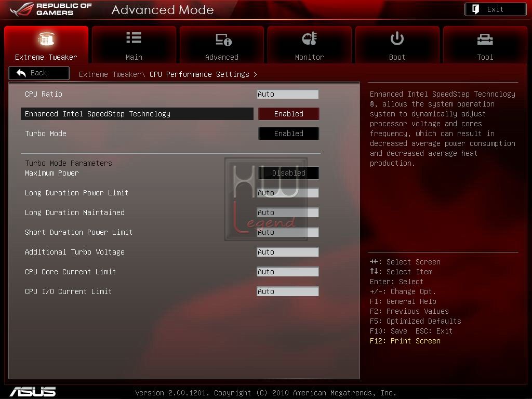Screen dimensions: 532x399
Task: Open the Extreme Tweaker tab
Action: pyautogui.click(x=46, y=45)
